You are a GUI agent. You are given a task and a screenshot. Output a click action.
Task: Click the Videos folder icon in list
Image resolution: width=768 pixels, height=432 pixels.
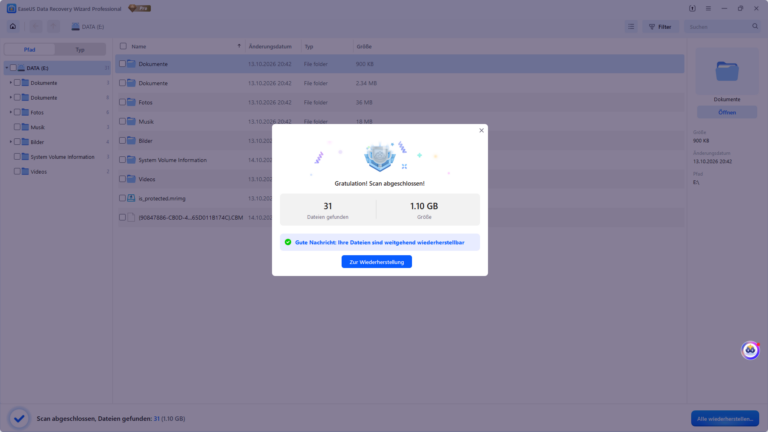tap(131, 179)
